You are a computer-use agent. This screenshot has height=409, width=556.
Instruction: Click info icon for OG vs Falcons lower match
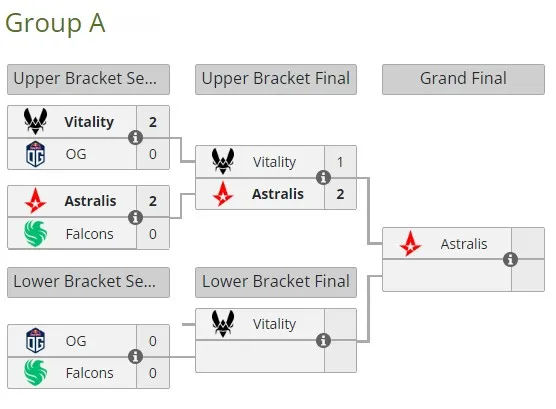pos(135,357)
